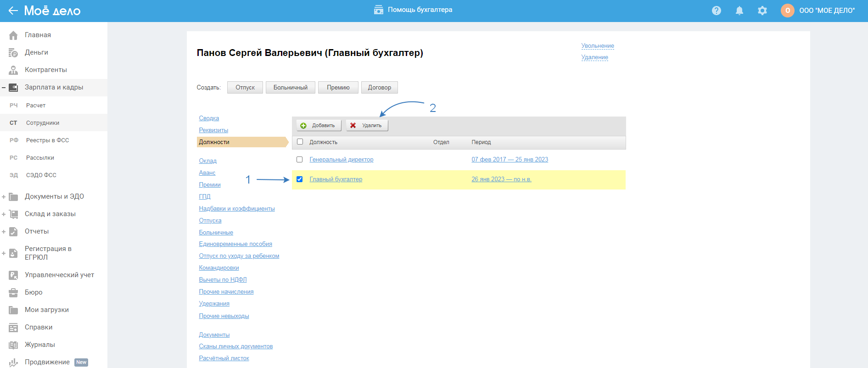Click the Контрагенты sidebar icon
This screenshot has height=368, width=868.
click(13, 70)
